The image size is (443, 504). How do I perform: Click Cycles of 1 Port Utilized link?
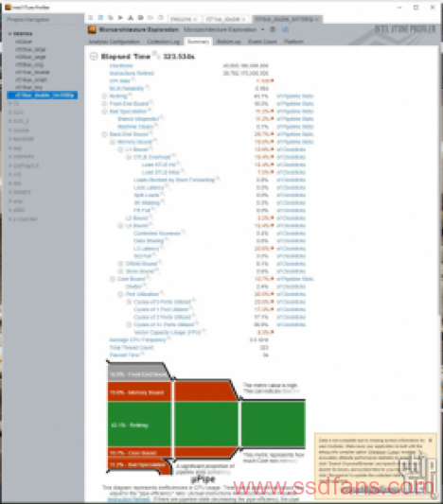[x=161, y=309]
